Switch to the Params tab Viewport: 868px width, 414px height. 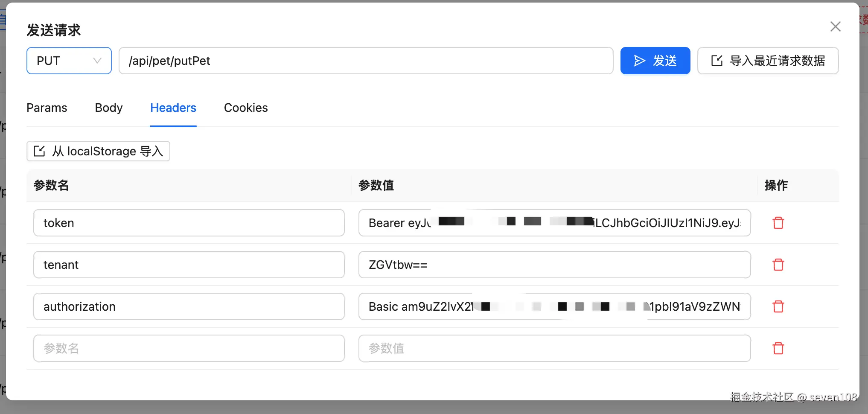pyautogui.click(x=47, y=108)
